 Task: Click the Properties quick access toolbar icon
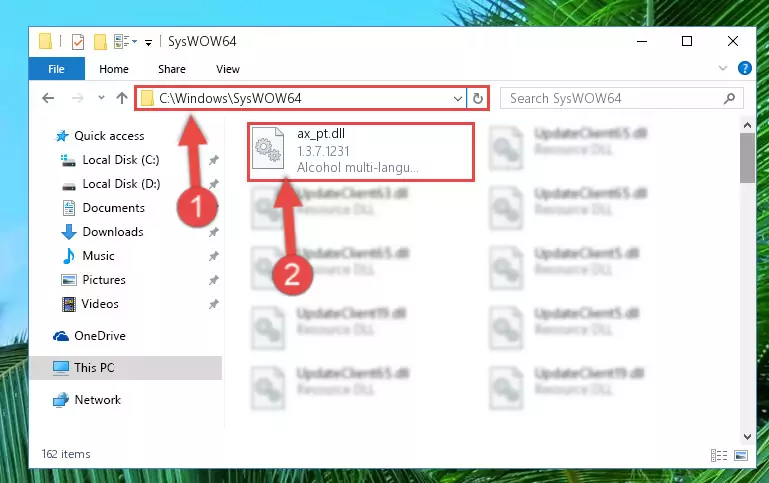pos(77,42)
